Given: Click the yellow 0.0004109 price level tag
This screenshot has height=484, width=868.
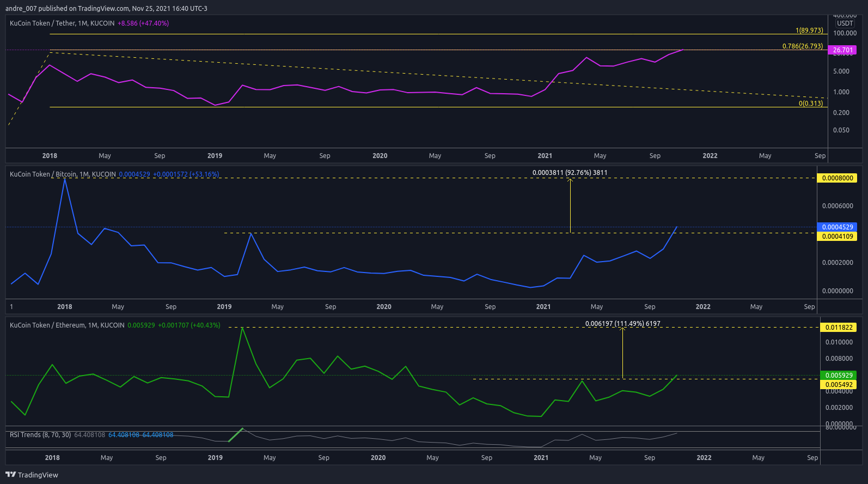Looking at the screenshot, I should (837, 237).
